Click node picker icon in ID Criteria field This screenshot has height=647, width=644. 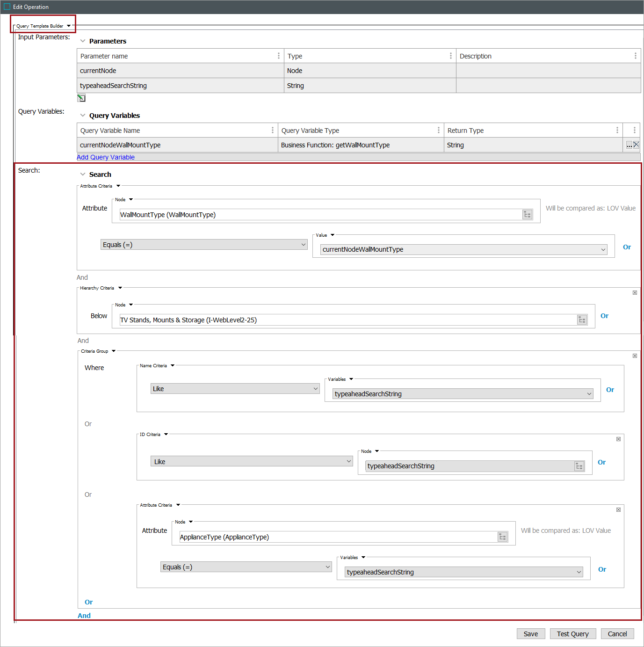tap(579, 466)
